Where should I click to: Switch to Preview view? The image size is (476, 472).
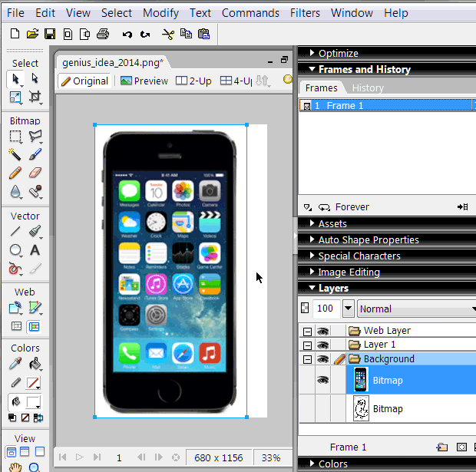click(x=144, y=81)
